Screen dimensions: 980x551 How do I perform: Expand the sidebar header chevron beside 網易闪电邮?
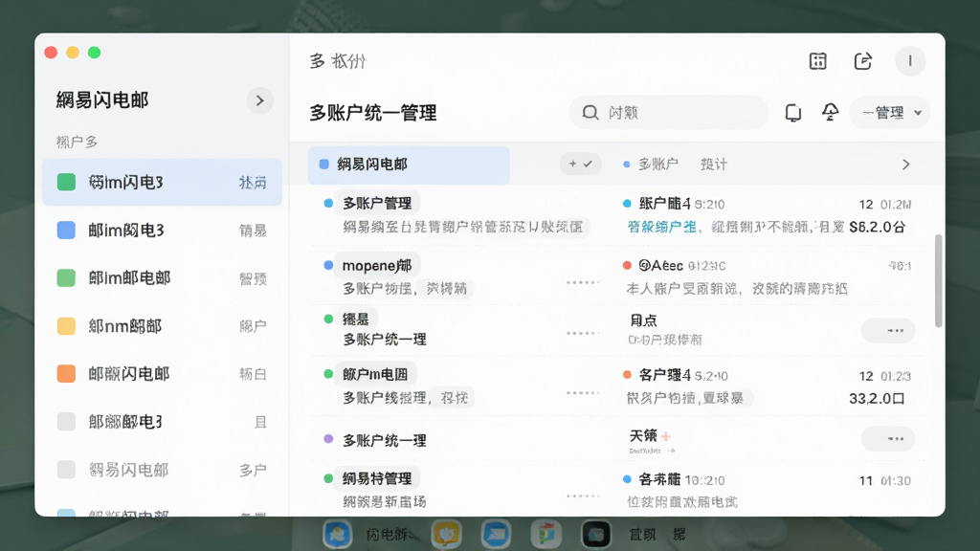pos(260,100)
